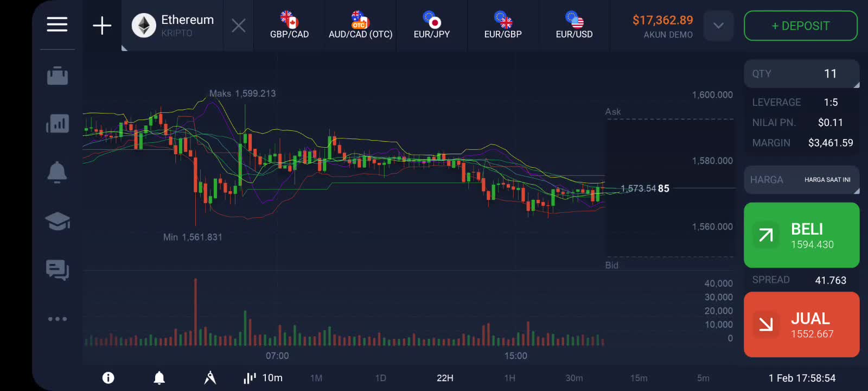This screenshot has height=391, width=868.
Task: Select 1D timeframe
Action: pos(381,378)
